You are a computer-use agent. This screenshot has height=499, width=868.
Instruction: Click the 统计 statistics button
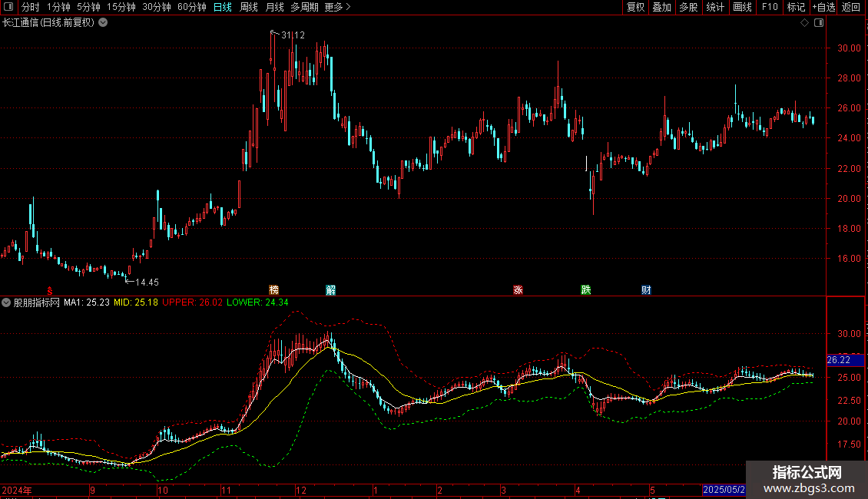(x=715, y=7)
